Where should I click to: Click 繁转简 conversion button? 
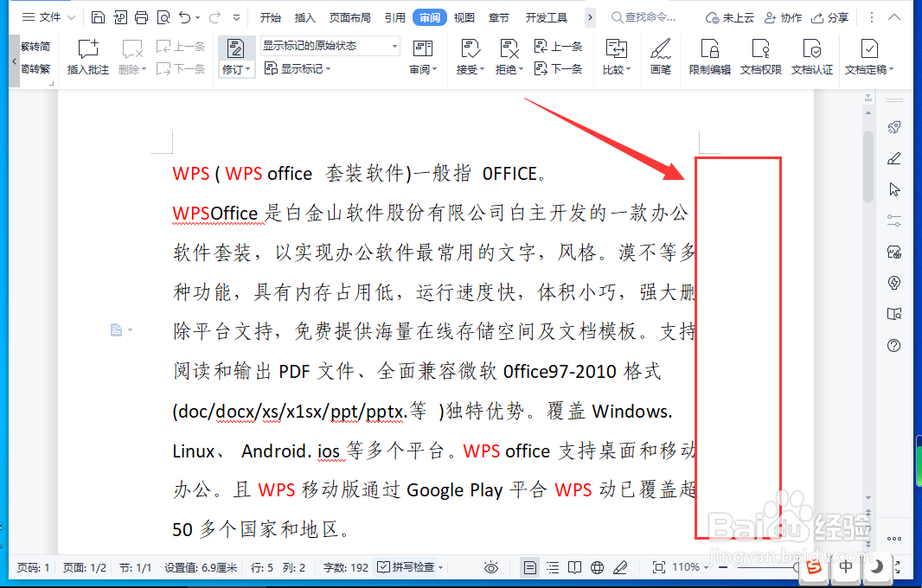35,47
